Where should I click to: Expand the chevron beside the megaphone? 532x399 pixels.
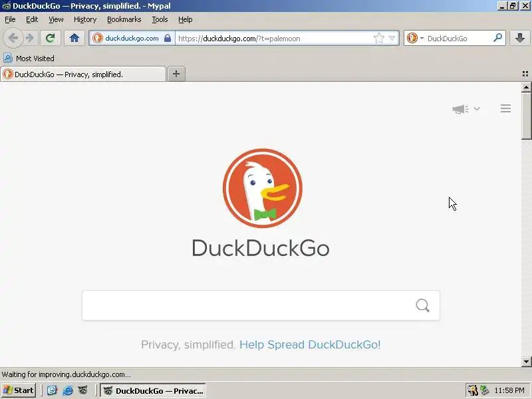tap(477, 108)
